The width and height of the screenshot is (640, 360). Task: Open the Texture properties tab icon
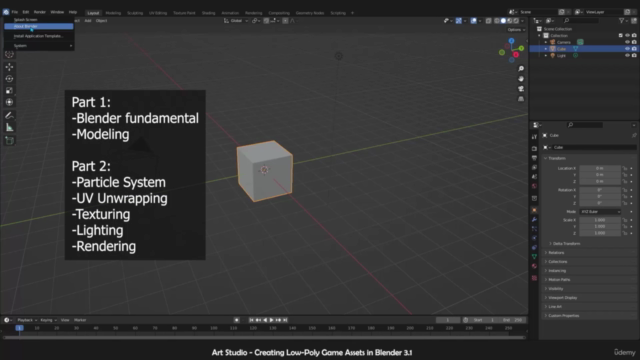(534, 278)
